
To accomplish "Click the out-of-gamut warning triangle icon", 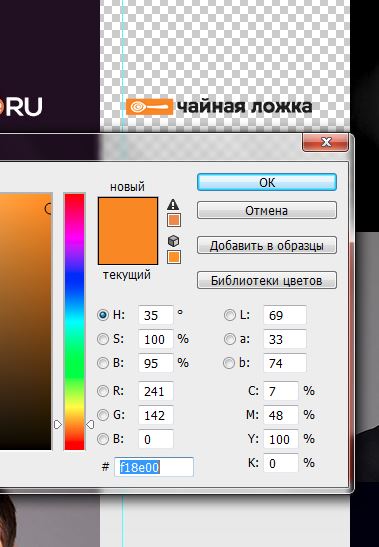I will (x=173, y=205).
